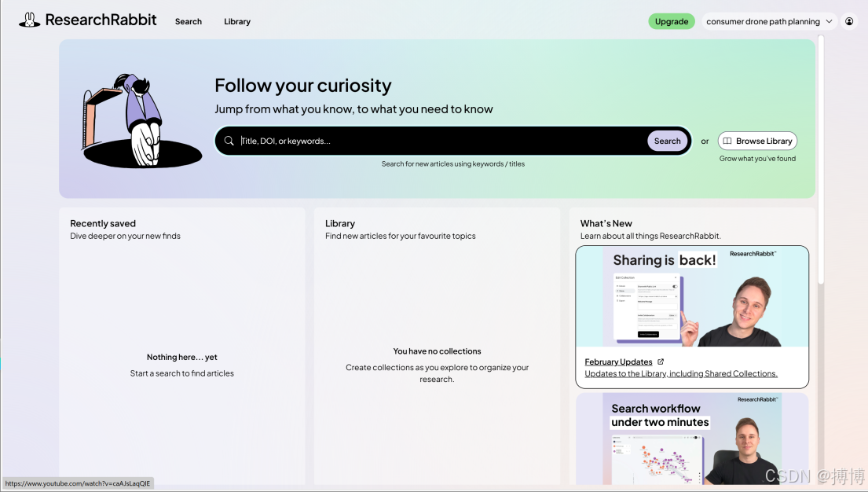
Task: Click 'Start a search to find articles' text
Action: 182,373
